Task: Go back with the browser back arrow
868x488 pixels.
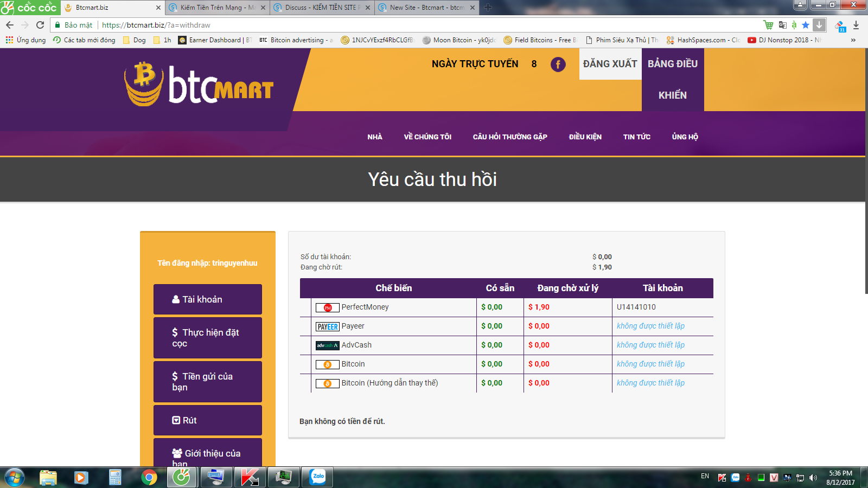Action: click(10, 25)
